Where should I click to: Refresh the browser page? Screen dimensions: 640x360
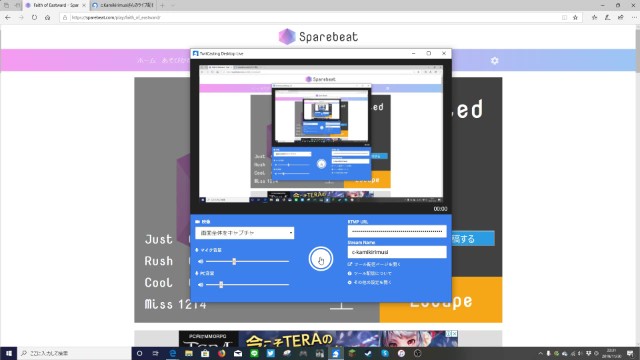click(34, 18)
